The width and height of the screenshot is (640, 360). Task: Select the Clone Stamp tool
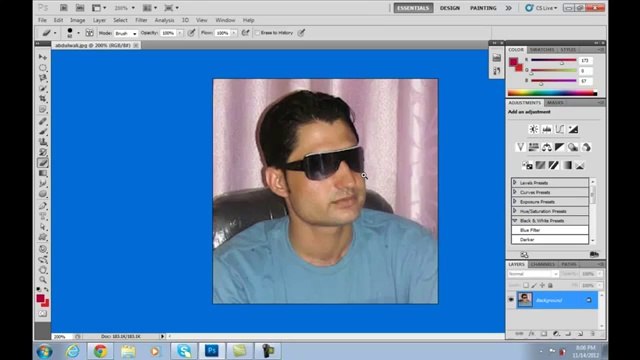(x=43, y=142)
